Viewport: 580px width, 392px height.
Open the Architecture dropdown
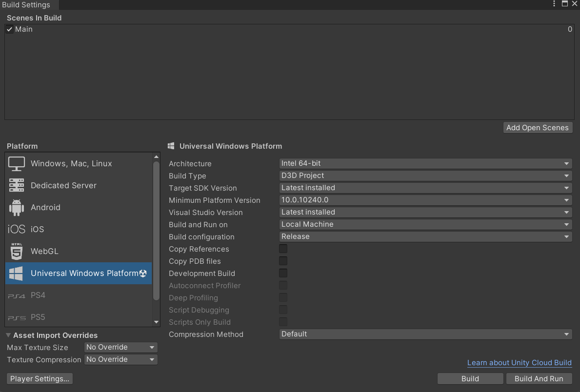point(424,163)
